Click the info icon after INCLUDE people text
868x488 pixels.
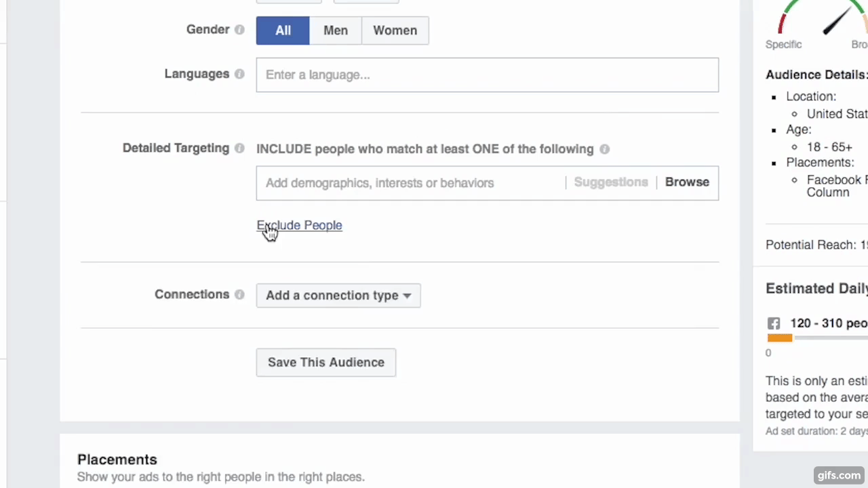604,149
